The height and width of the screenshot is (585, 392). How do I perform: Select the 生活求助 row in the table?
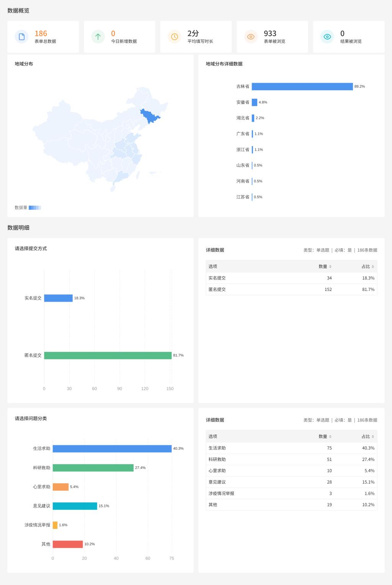pos(291,448)
